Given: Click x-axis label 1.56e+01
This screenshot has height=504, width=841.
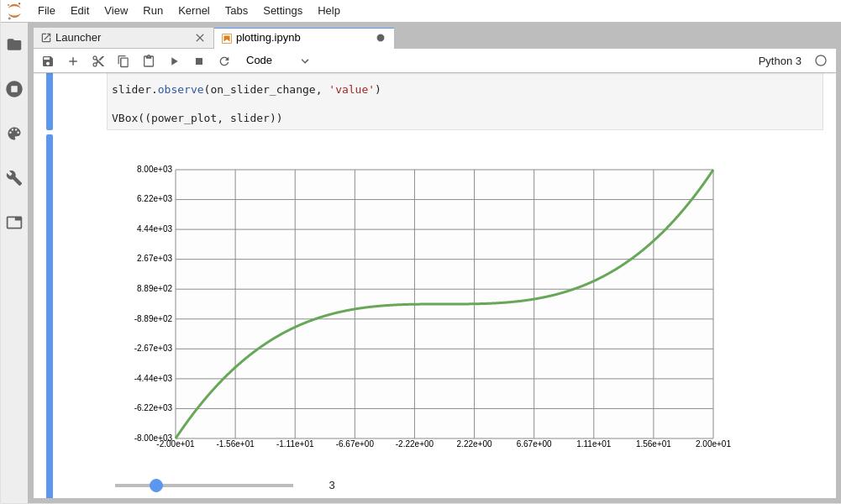Looking at the screenshot, I should coord(654,444).
